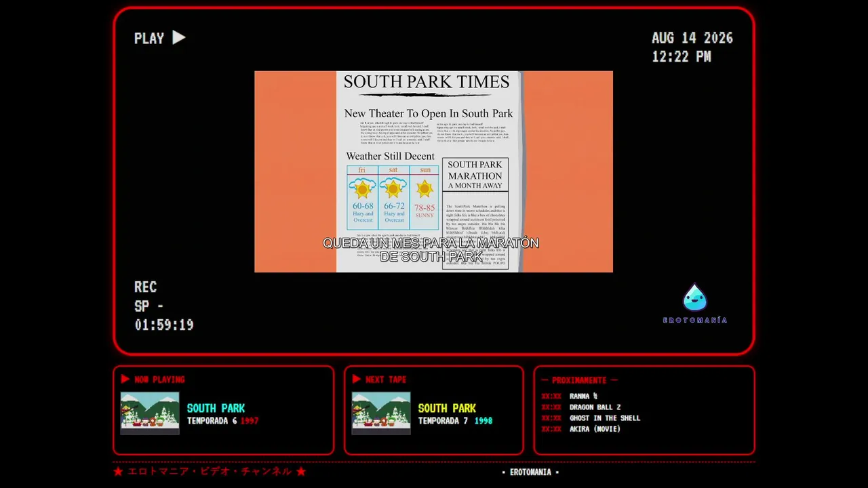868x488 pixels.
Task: Click the xx:xx time beside RANMA ½
Action: click(551, 396)
